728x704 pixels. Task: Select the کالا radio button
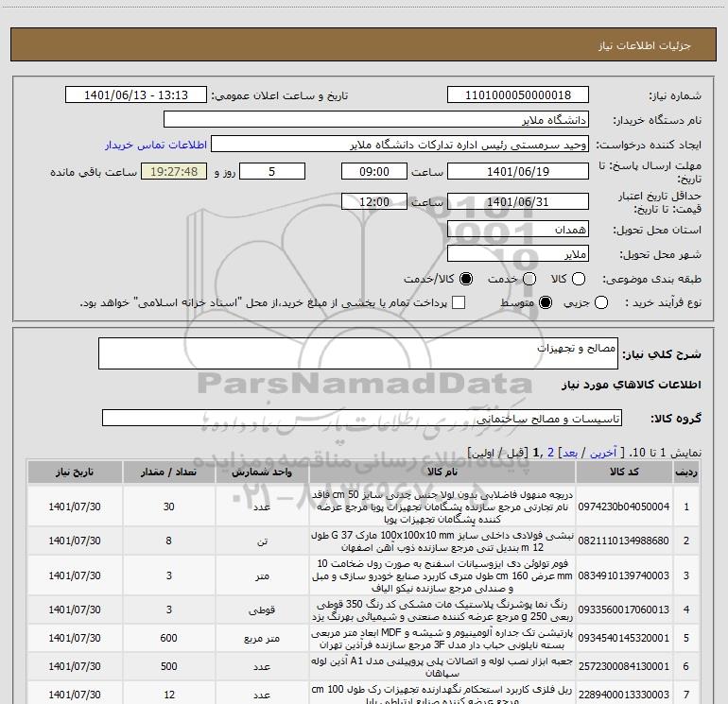pos(579,279)
